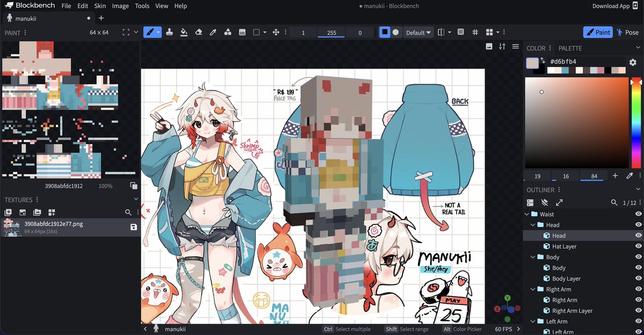This screenshot has height=335, width=644.
Task: Swap the main and secondary colors
Action: click(543, 61)
